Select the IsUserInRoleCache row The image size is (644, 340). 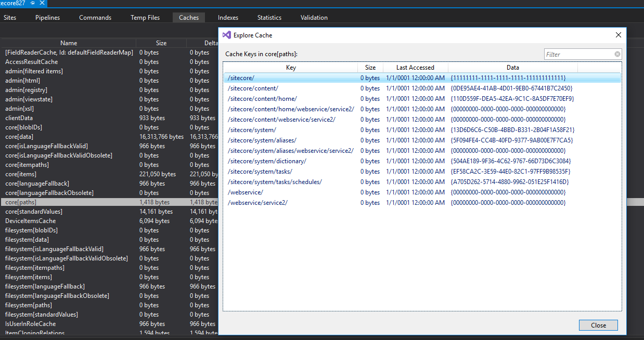coord(109,324)
